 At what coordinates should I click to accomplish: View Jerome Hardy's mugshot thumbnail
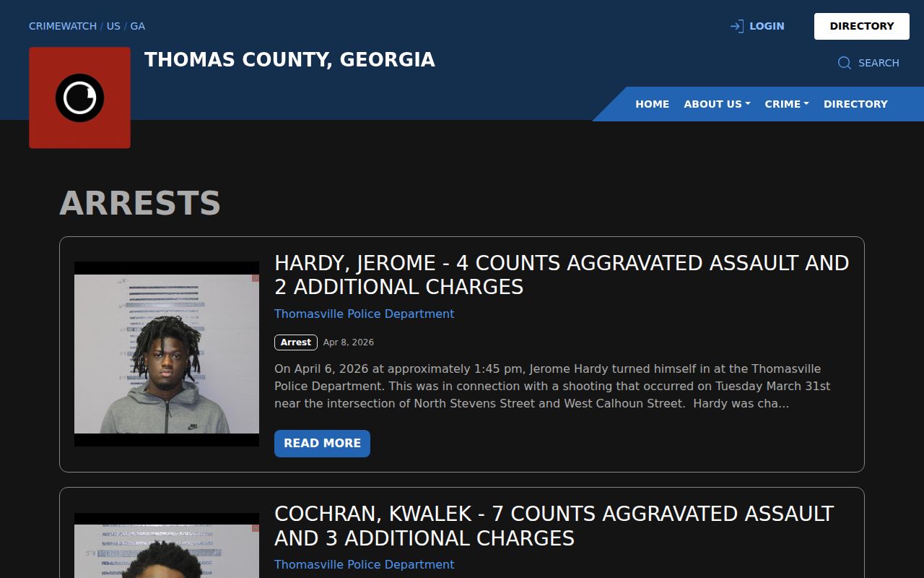pyautogui.click(x=167, y=354)
